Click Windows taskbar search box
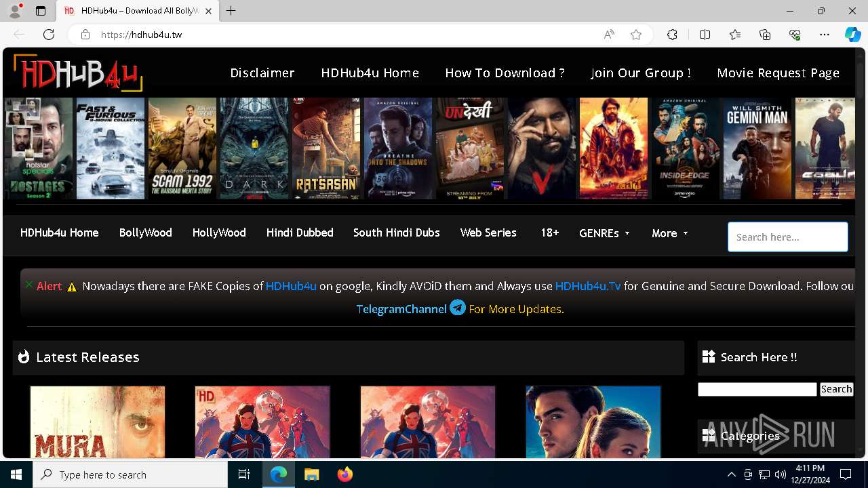Screen dimensions: 868x488 (130, 474)
